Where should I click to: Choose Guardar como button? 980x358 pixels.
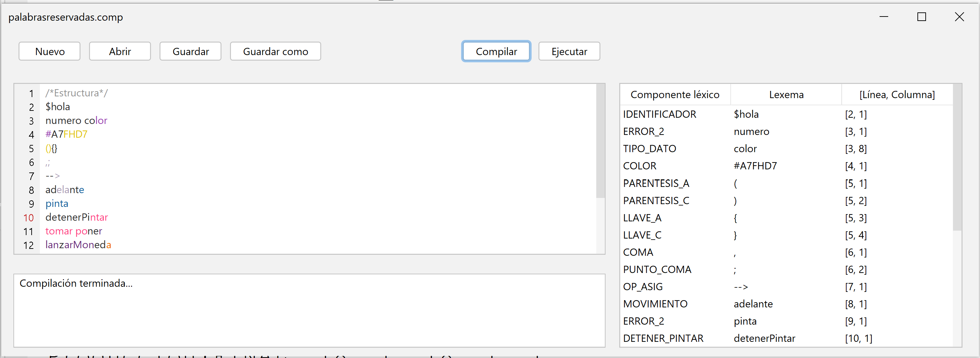275,51
